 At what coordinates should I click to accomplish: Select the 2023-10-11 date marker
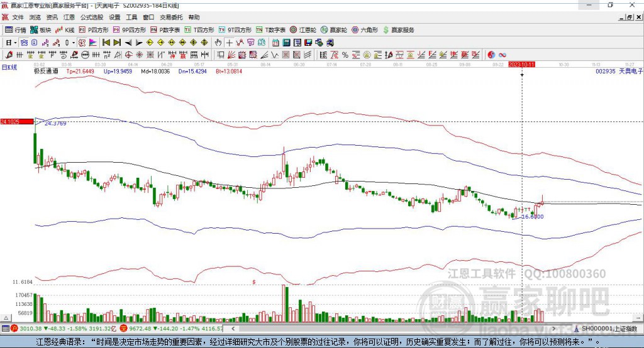[521, 65]
